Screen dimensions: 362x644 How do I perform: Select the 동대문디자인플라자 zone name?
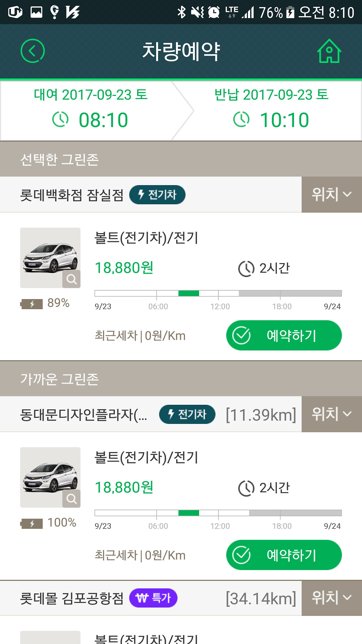[83, 415]
